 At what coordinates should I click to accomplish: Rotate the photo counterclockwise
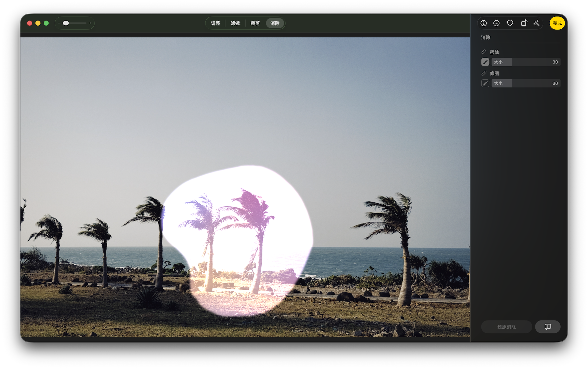pyautogui.click(x=524, y=23)
